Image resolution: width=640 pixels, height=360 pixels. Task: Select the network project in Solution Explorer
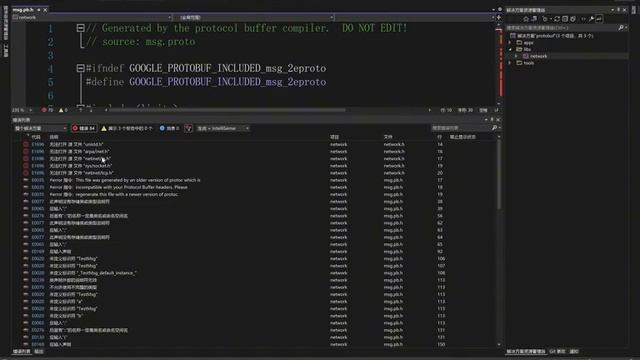point(538,56)
